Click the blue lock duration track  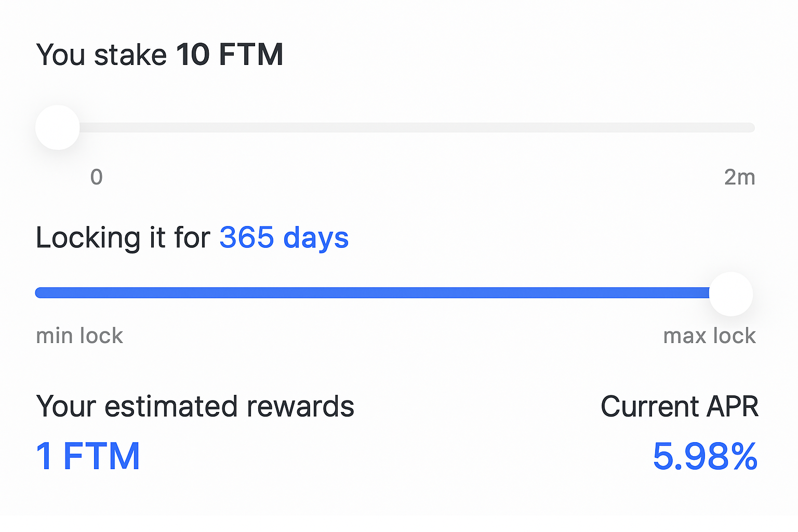(x=364, y=292)
